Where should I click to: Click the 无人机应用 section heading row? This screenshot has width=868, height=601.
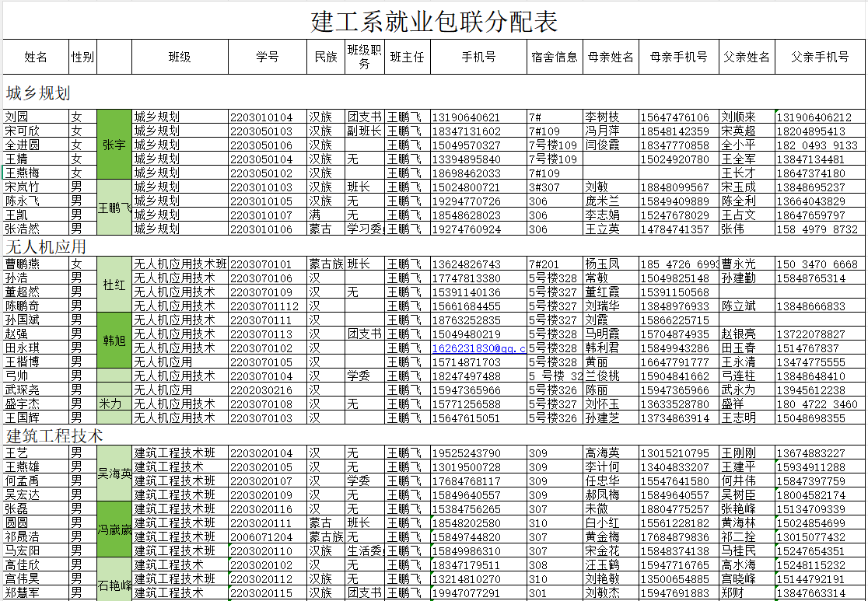coord(434,246)
